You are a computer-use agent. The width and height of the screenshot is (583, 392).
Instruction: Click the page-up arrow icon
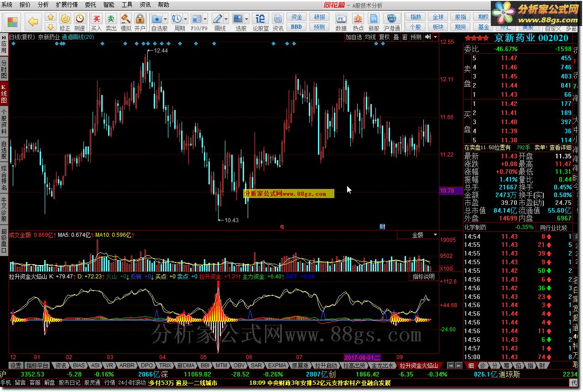tap(51, 17)
